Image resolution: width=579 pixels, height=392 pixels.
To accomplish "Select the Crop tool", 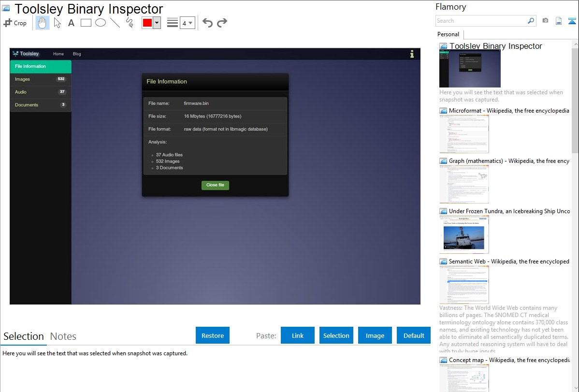I will [x=15, y=23].
